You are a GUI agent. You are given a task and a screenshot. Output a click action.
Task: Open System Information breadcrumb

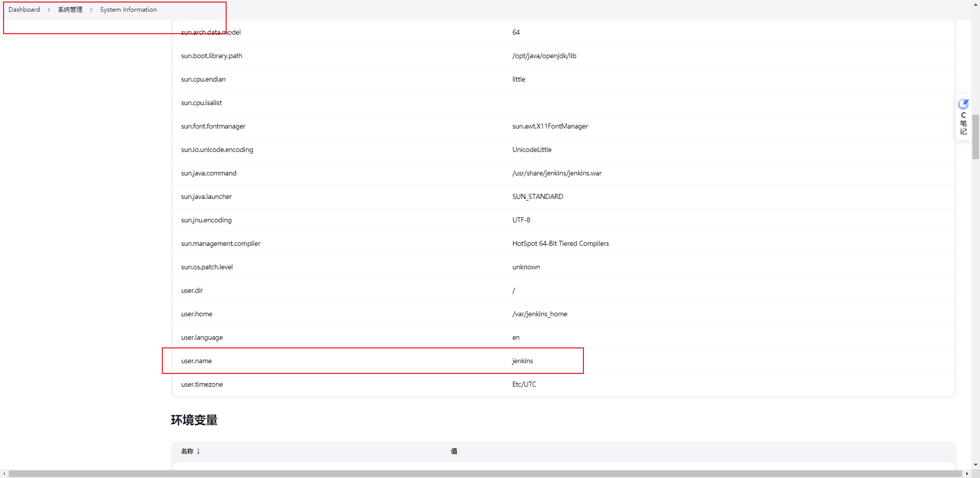point(128,10)
